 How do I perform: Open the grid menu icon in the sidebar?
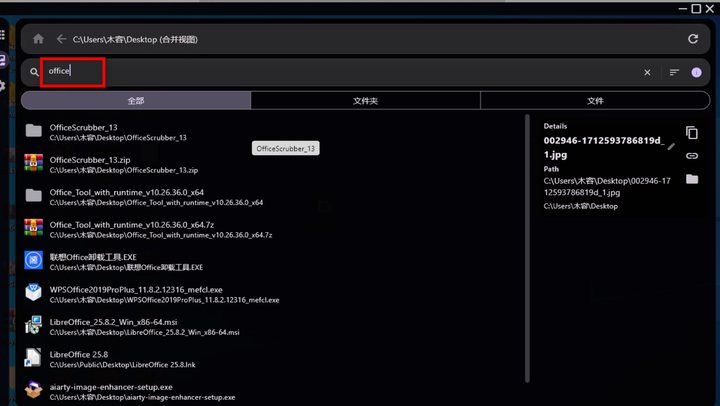pos(2,35)
